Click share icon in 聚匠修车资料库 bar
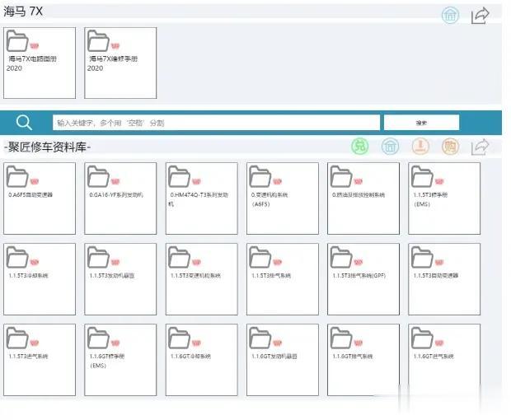Image resolution: width=511 pixels, height=420 pixels. click(481, 147)
